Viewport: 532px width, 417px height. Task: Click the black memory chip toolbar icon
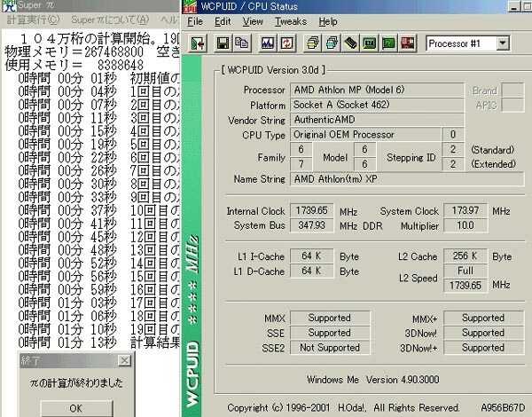(350, 43)
